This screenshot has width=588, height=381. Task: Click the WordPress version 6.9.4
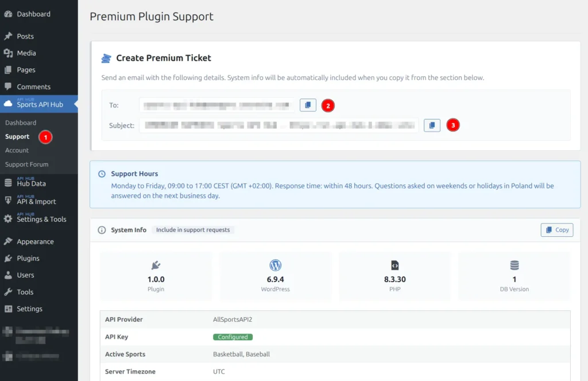pyautogui.click(x=275, y=280)
